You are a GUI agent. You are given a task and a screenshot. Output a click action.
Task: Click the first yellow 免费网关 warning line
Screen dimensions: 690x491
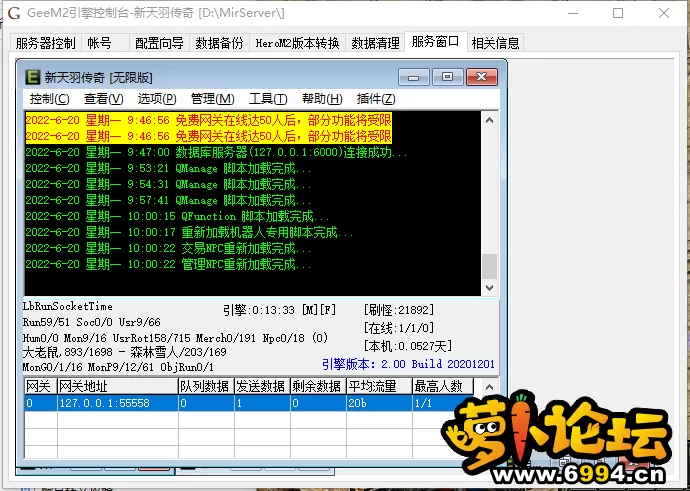click(208, 120)
